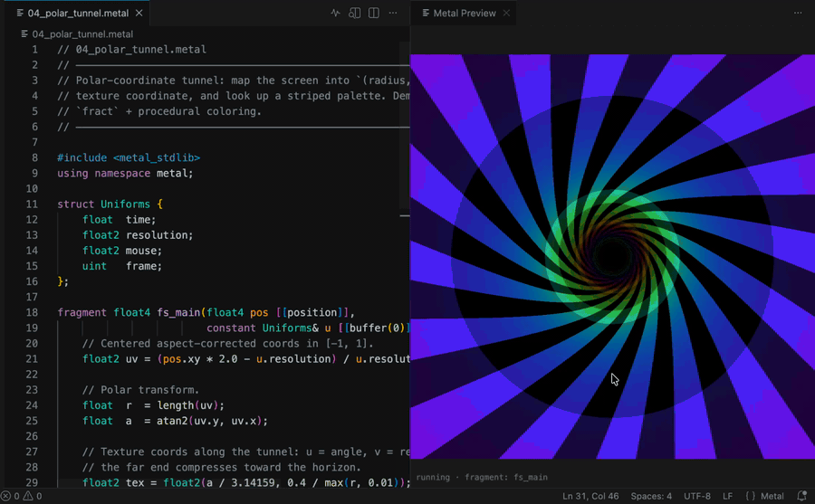
Task: Click line number 18 in the gutter
Action: coord(32,312)
